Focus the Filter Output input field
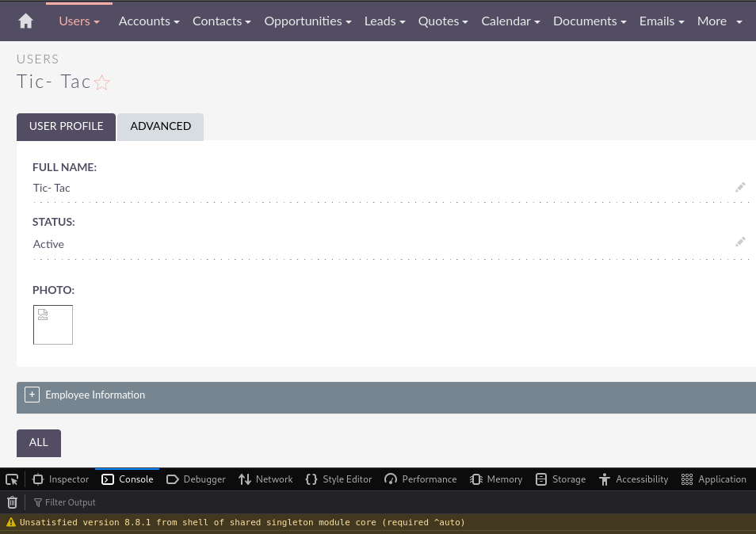The height and width of the screenshot is (534, 756). (x=70, y=502)
